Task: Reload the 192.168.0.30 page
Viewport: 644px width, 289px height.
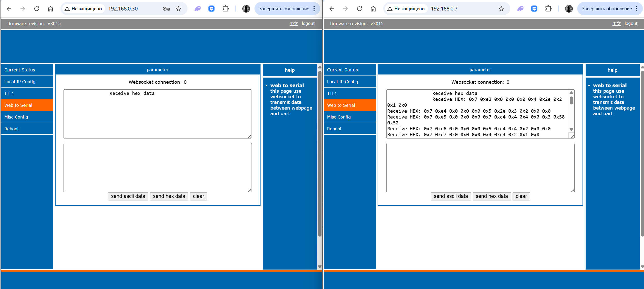Action: 37,9
